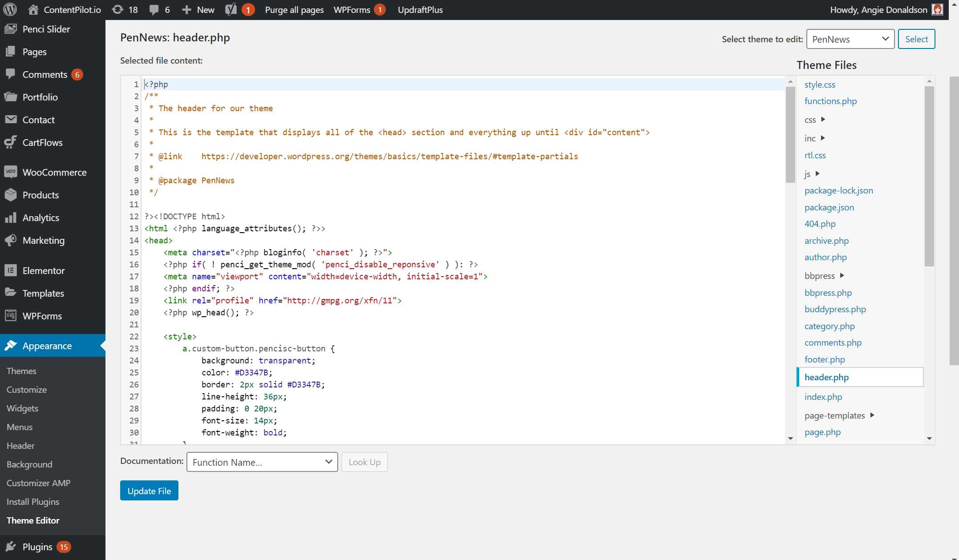Click the Select theme button
This screenshot has height=560, width=959.
coord(916,39)
